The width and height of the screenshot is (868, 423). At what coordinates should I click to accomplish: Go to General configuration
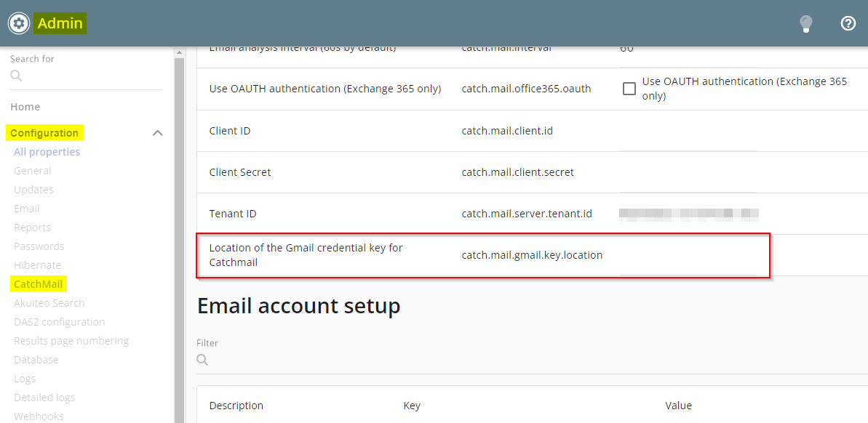pos(33,171)
